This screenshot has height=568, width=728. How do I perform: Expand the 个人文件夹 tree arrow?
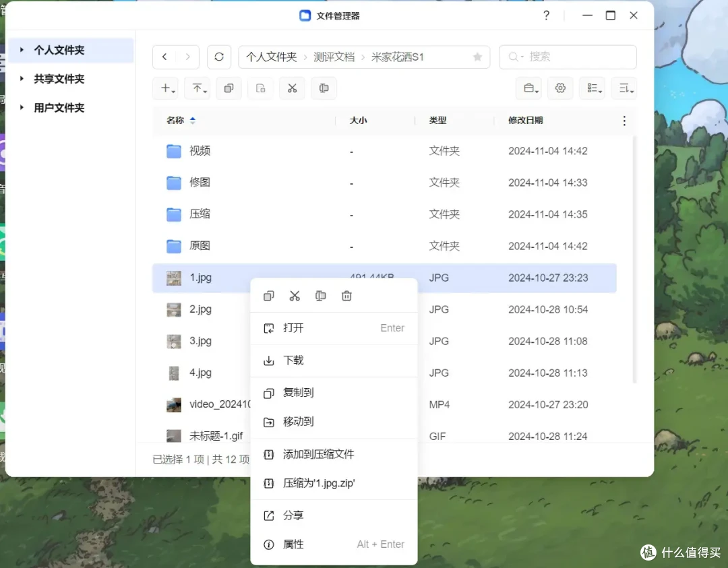22,50
